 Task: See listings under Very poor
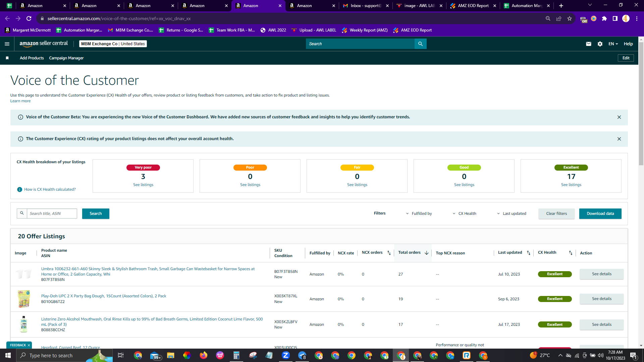pyautogui.click(x=143, y=185)
